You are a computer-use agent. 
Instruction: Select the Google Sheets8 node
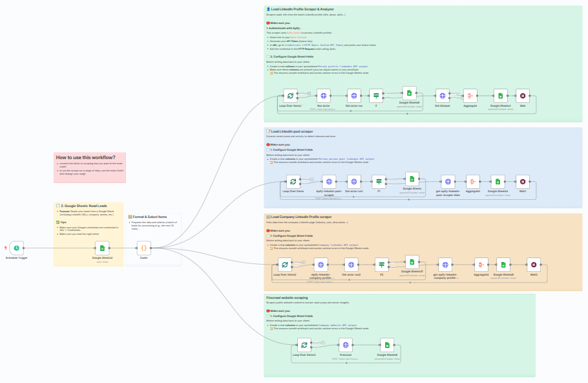click(x=409, y=93)
